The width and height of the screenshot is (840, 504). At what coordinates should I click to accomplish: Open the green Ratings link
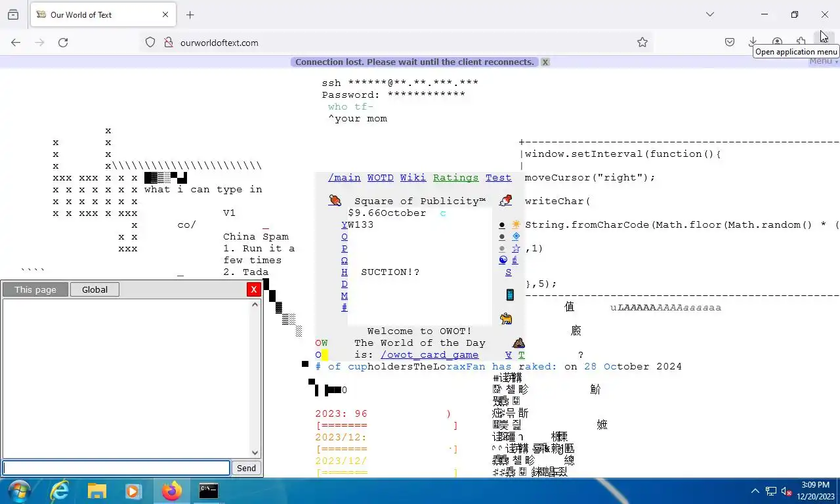click(456, 177)
